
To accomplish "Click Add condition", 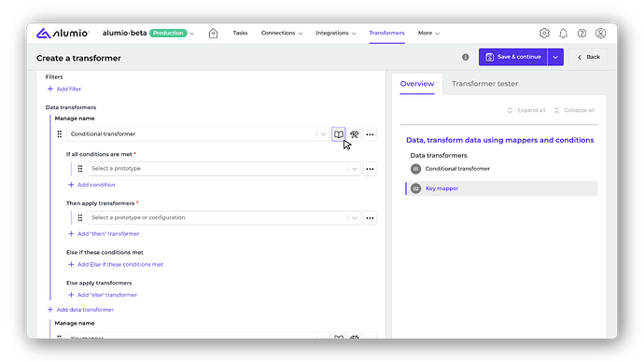I will point(91,185).
